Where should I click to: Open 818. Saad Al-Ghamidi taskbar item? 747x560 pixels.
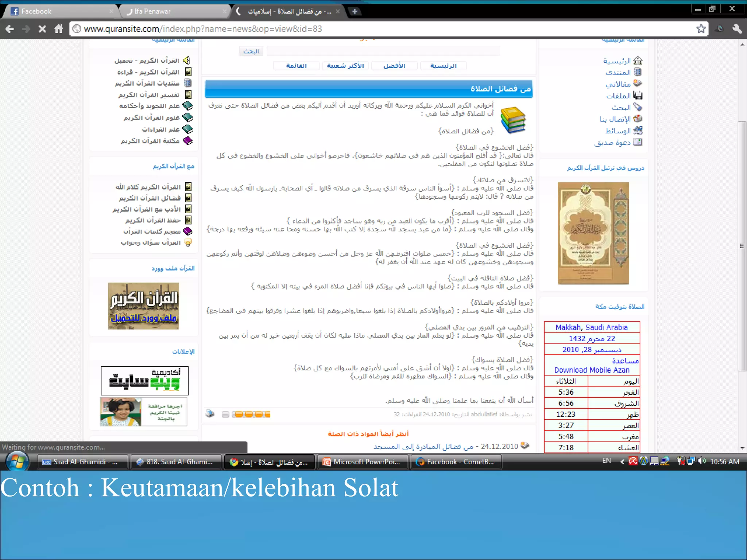click(176, 462)
